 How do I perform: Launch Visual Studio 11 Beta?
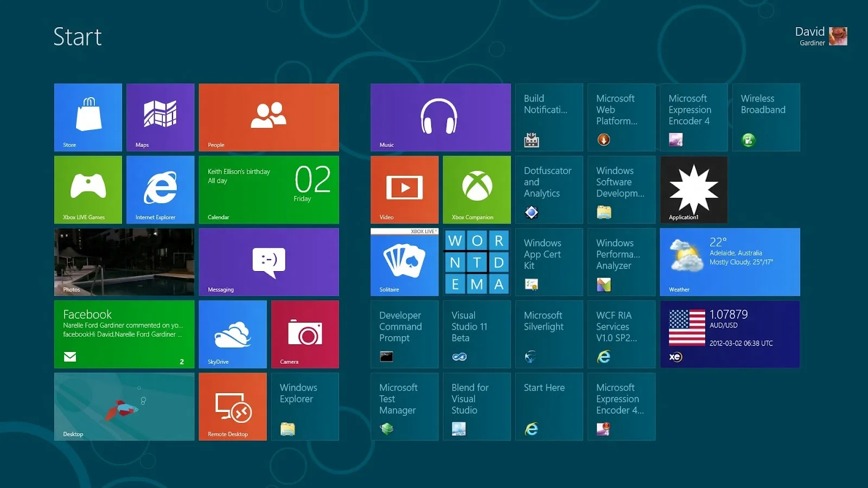pos(476,334)
